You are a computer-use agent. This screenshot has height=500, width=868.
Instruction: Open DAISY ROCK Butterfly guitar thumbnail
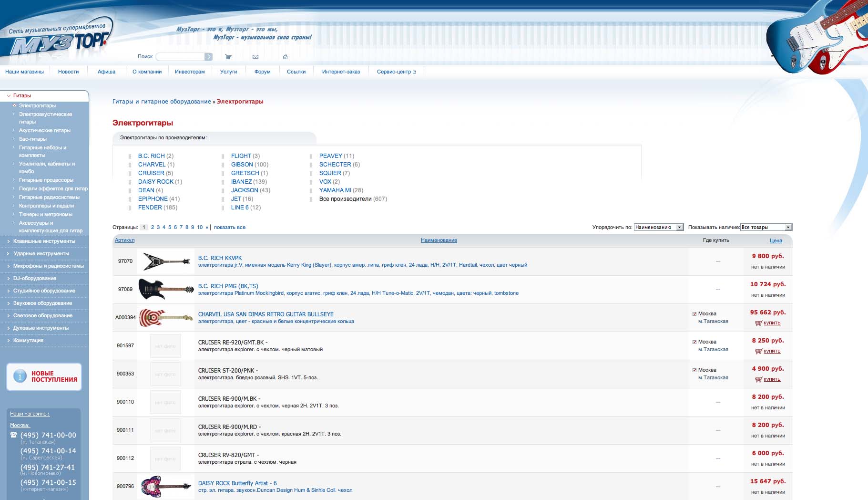click(x=166, y=487)
